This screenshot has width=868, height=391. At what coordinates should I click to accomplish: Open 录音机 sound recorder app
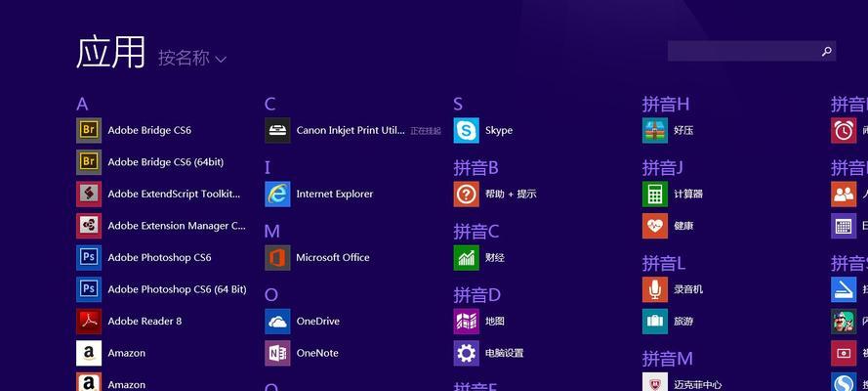pos(673,289)
